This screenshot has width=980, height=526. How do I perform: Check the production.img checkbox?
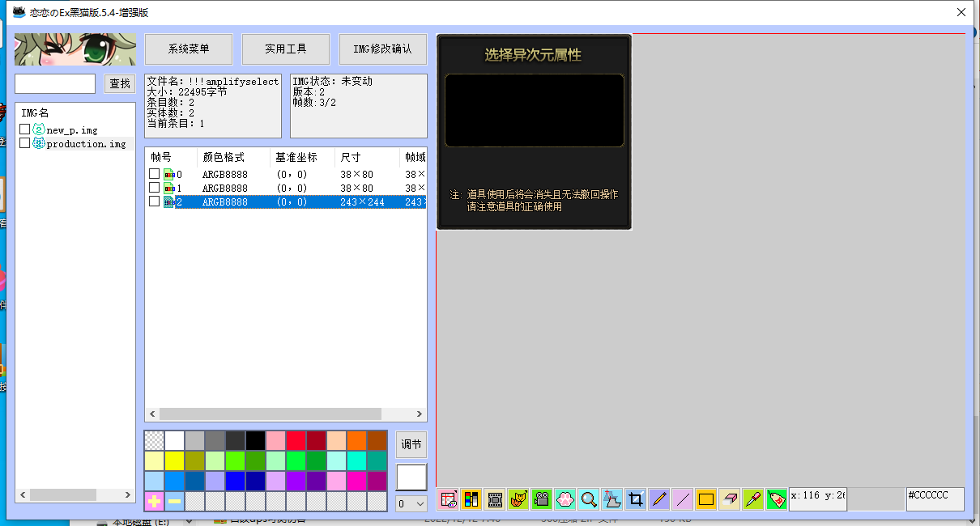click(x=24, y=143)
